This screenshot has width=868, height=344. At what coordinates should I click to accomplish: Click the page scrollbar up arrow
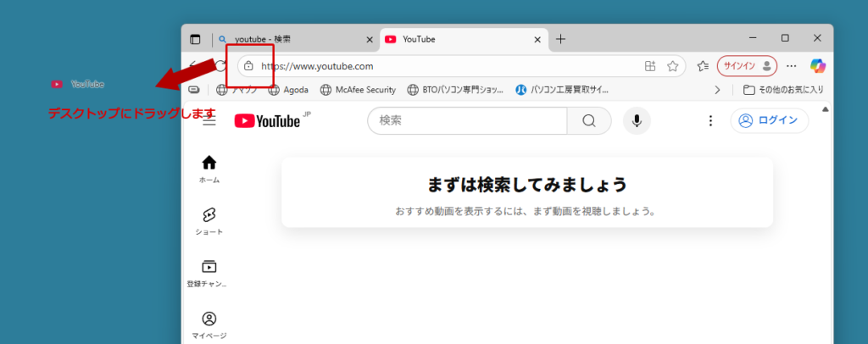[826, 109]
